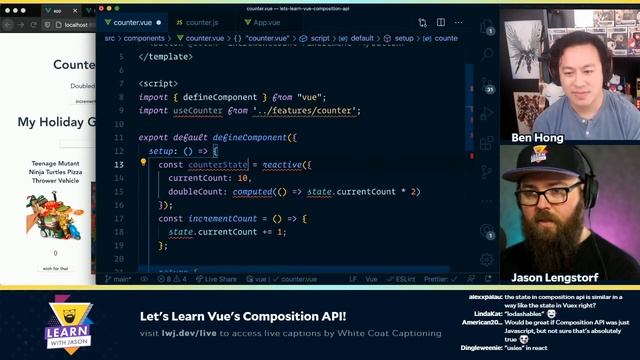The height and width of the screenshot is (360, 640).
Task: Click the TMNT Pizza Thrower toy image
Action: [x=55, y=216]
